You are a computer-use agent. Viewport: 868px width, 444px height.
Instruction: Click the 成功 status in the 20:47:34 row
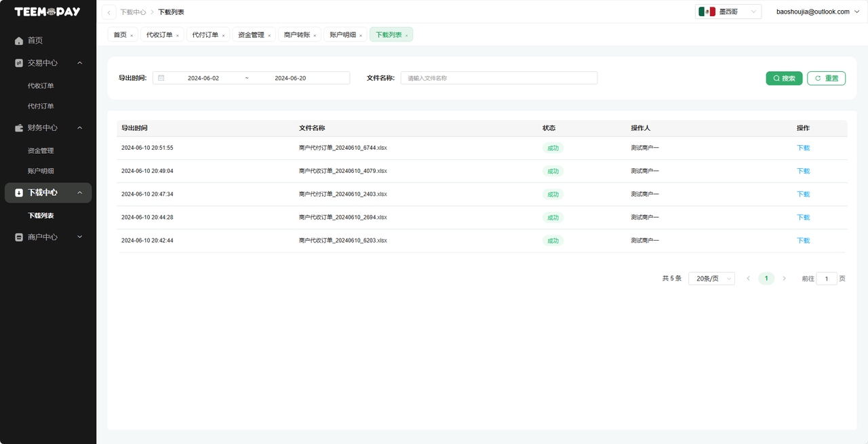click(x=553, y=195)
